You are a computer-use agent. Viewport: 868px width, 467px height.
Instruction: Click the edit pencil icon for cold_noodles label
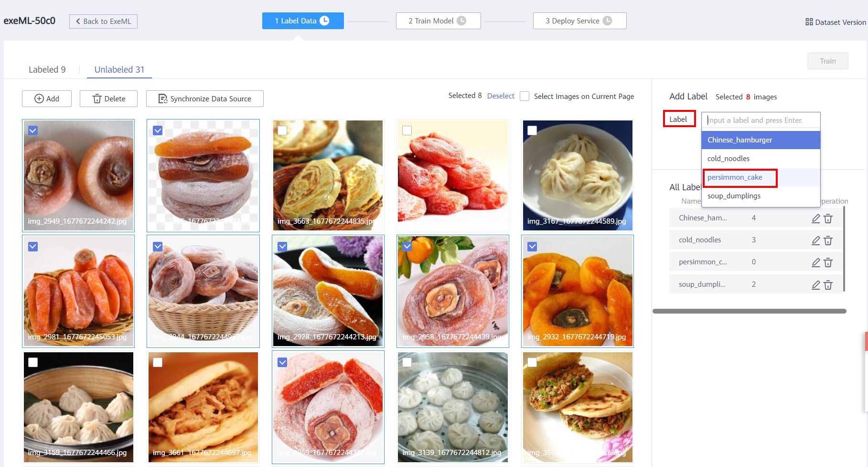point(816,240)
